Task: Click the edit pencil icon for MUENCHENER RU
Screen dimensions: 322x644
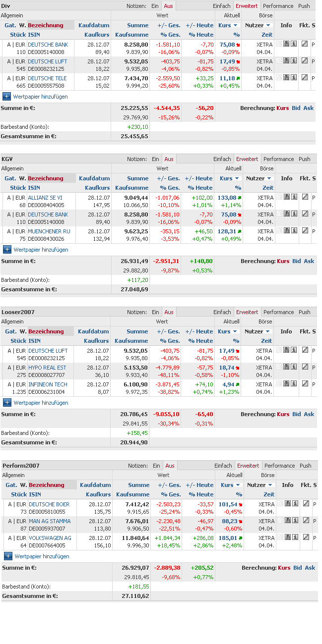Action: coord(305,230)
